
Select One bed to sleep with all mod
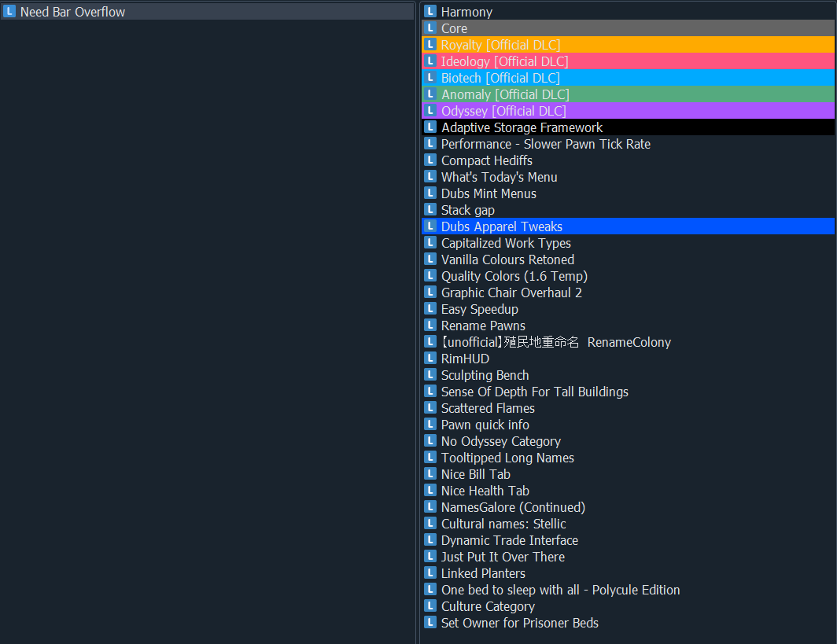pos(629,591)
